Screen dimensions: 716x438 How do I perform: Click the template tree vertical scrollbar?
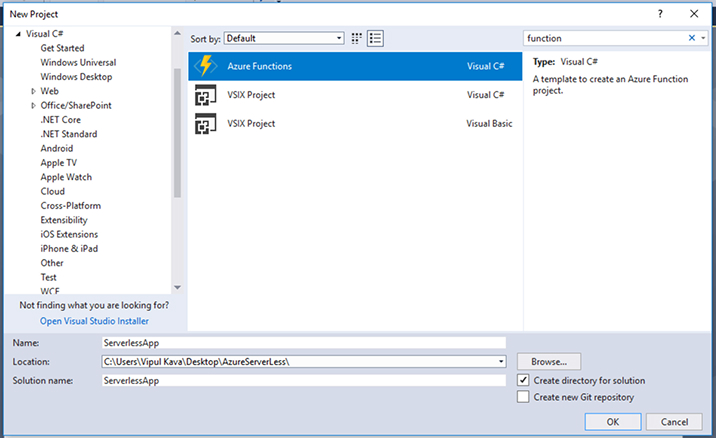(x=177, y=130)
